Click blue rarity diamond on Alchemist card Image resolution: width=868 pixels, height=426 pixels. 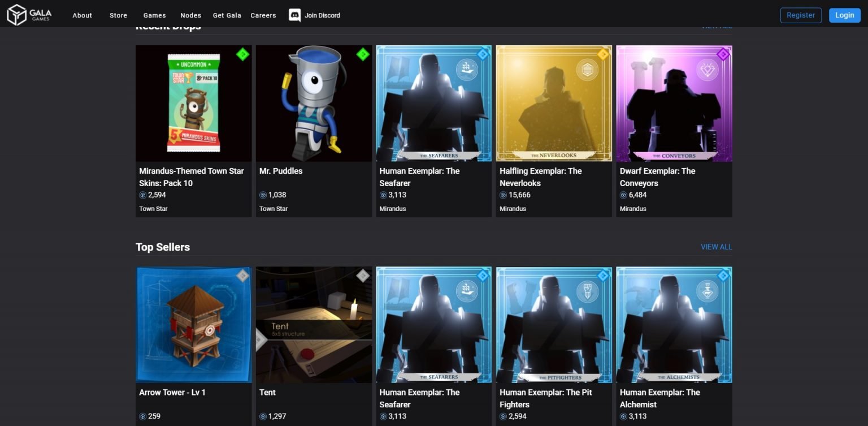[x=723, y=276]
